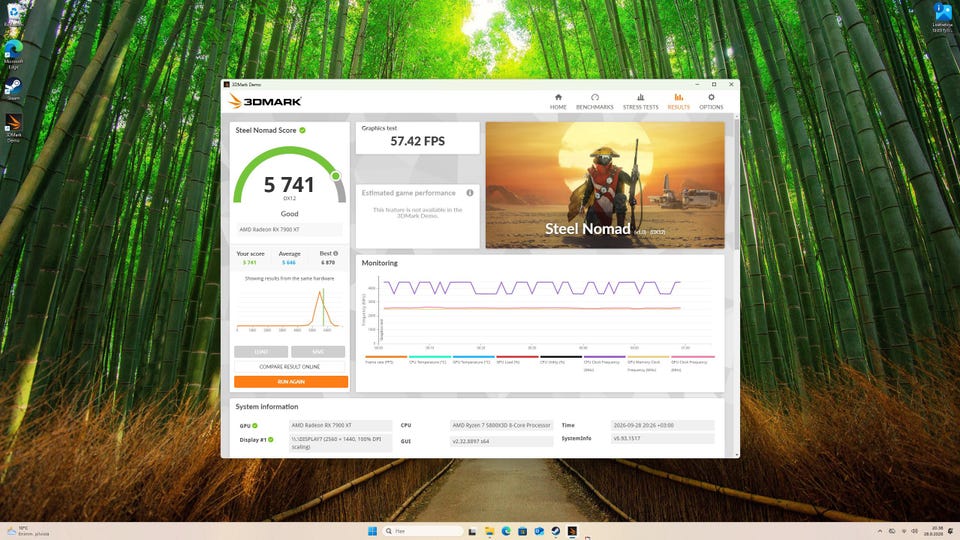Click the AMD Radeon RX 7900 XT label under the score
This screenshot has width=960, height=540.
(x=290, y=230)
